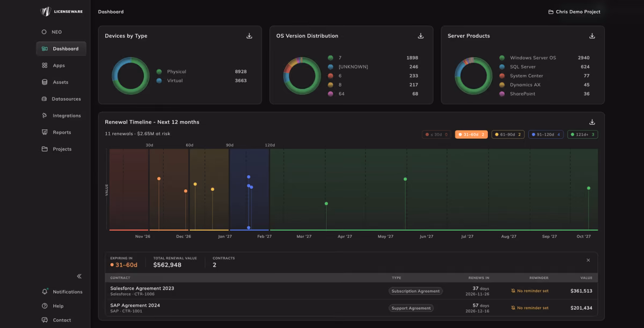644x328 pixels.
Task: Click the OS Version Distribution donut chart
Action: 302,76
